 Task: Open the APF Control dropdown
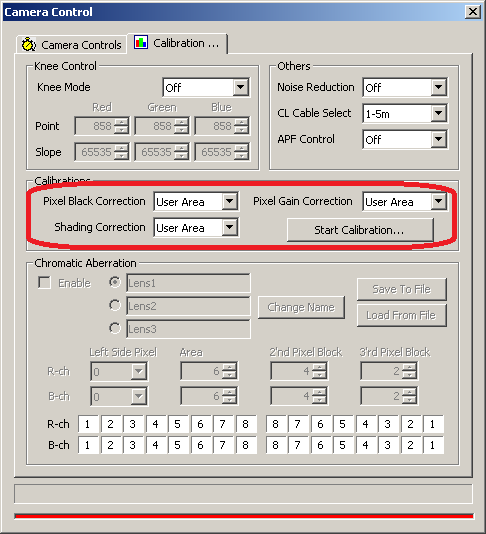(x=405, y=139)
